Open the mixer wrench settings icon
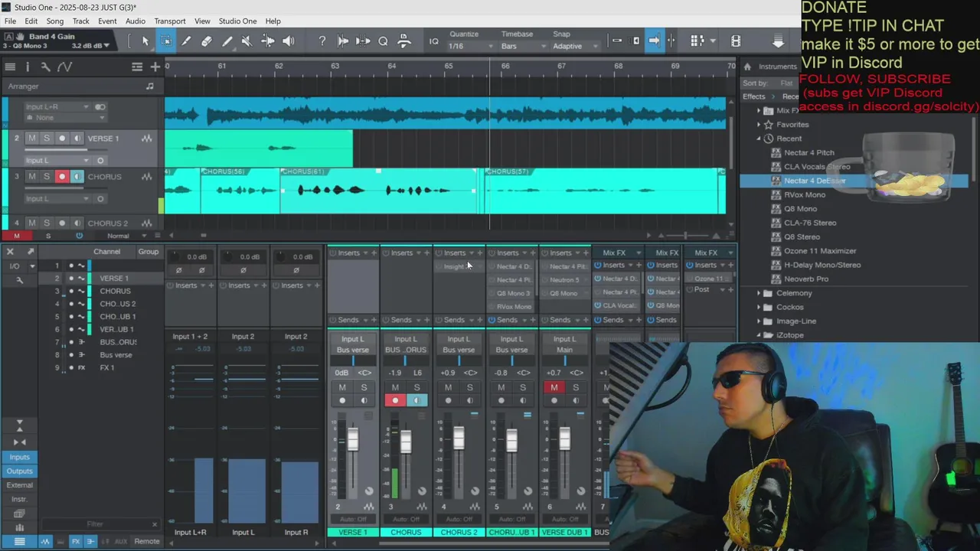Image resolution: width=980 pixels, height=551 pixels. (x=20, y=280)
